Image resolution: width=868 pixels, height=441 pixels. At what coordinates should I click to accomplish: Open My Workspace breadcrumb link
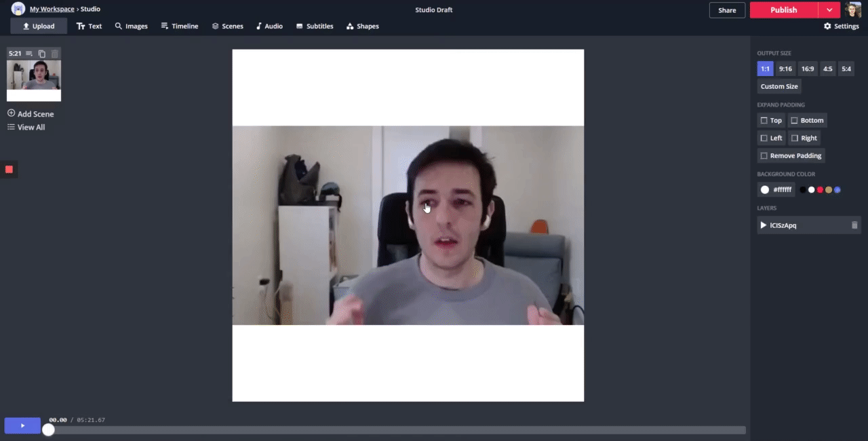[x=52, y=9]
